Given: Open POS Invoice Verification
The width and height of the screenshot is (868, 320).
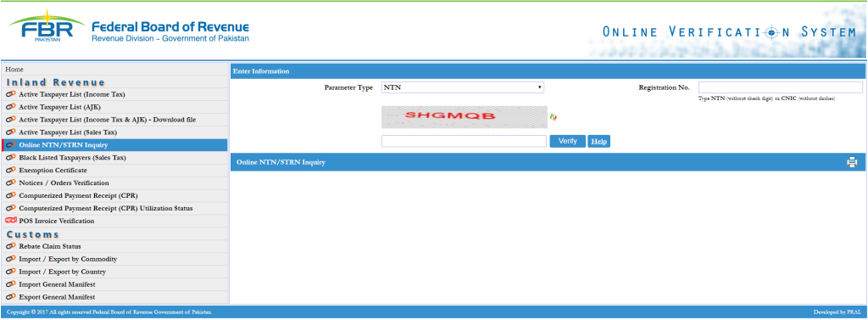Looking at the screenshot, I should point(57,221).
